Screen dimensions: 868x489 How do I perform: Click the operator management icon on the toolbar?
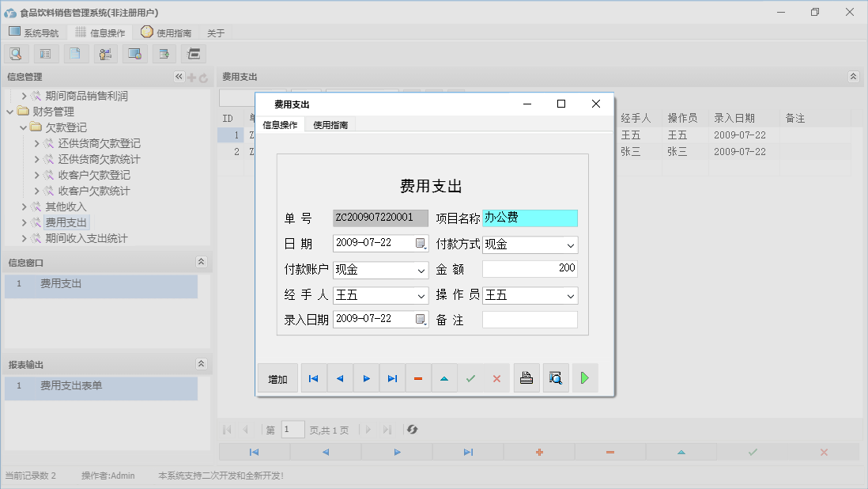click(105, 53)
